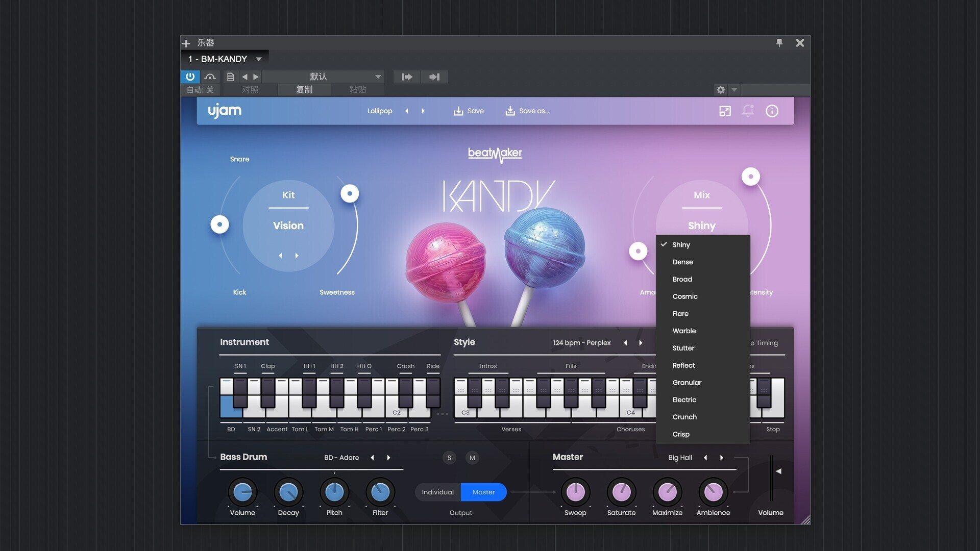Open the Kit name Vision menu

pyautogui.click(x=288, y=226)
